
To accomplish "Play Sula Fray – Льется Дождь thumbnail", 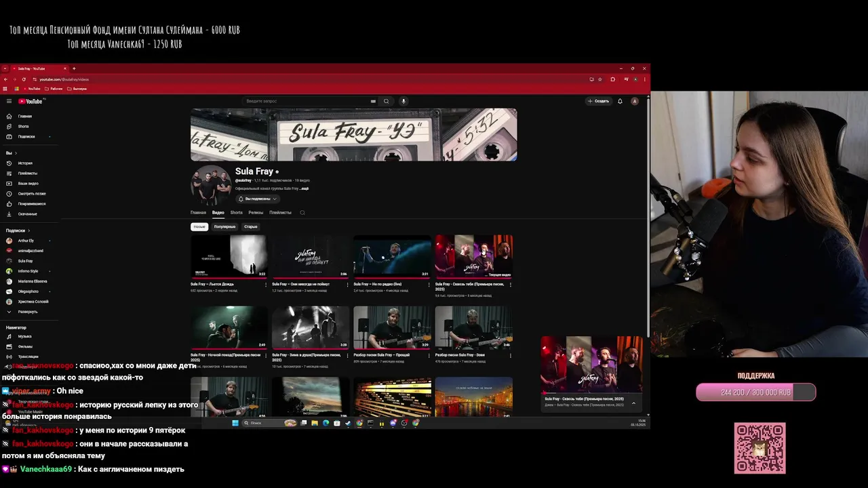I will (229, 256).
